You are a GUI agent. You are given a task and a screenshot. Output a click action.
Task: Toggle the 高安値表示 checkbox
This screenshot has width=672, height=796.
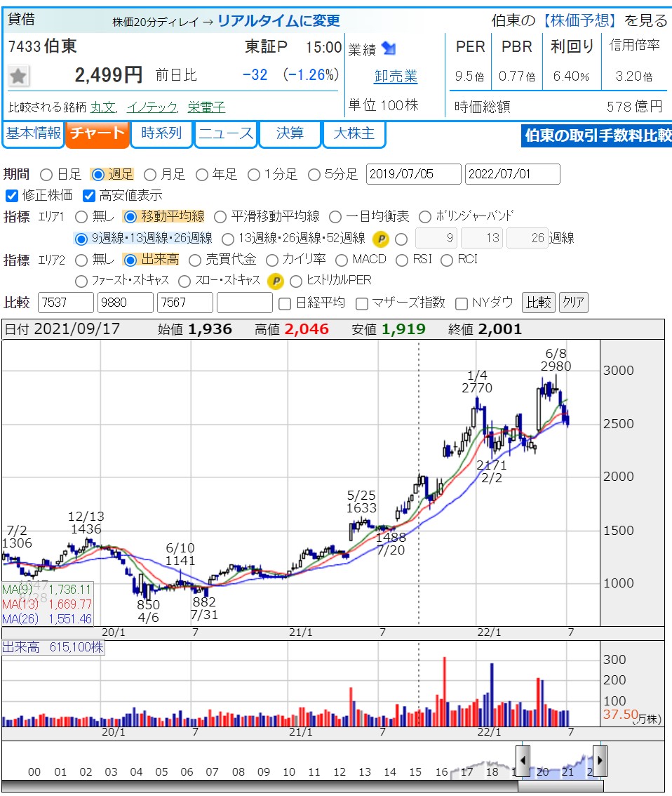point(89,195)
